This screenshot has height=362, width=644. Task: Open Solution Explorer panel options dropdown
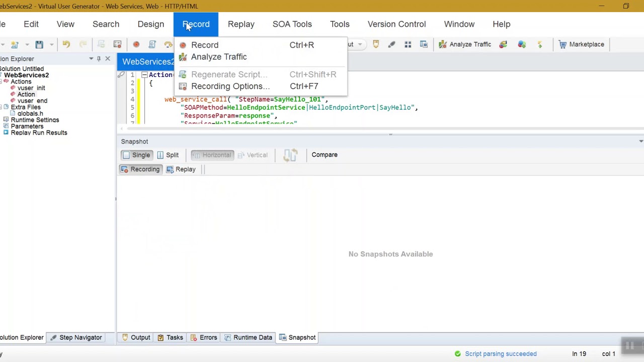pyautogui.click(x=91, y=59)
